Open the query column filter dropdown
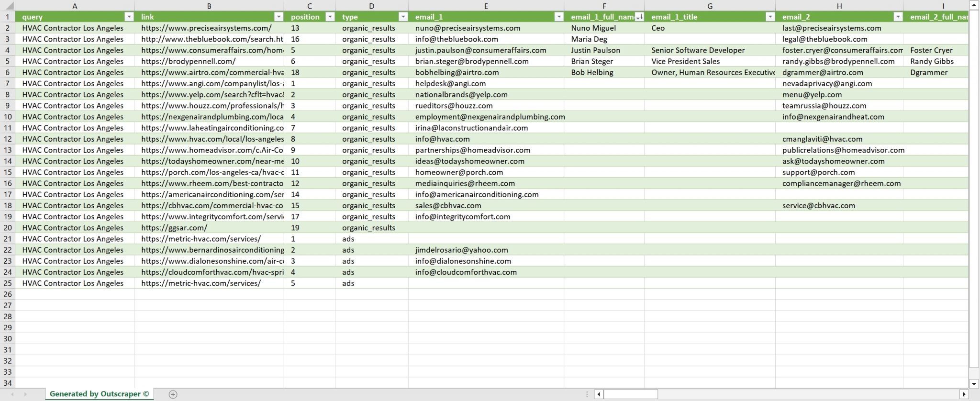 click(x=129, y=17)
